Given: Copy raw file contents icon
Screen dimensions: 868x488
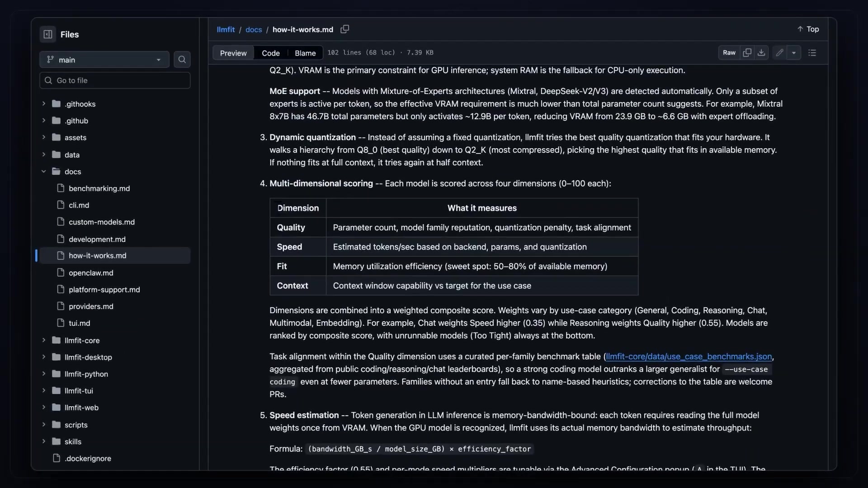Looking at the screenshot, I should click(747, 53).
